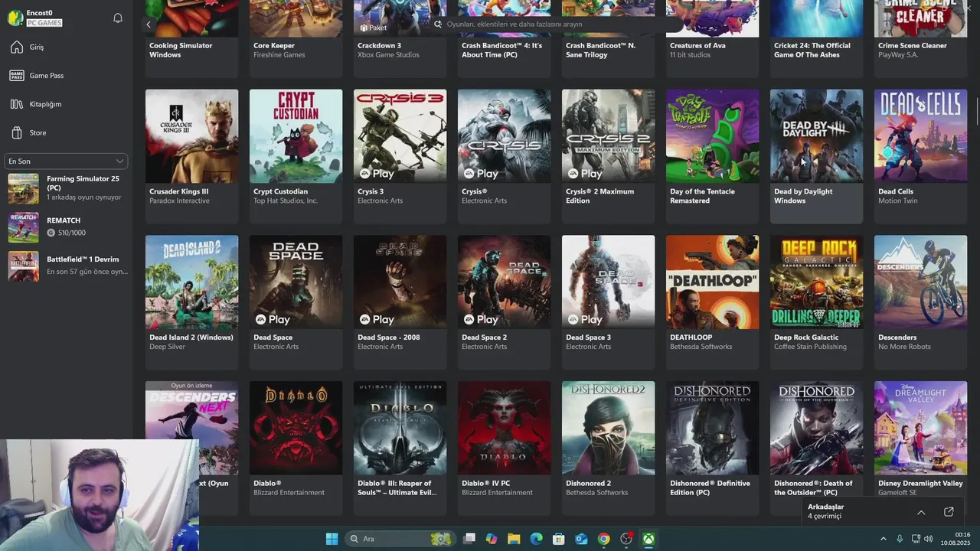Open Kitaplığım library

(x=66, y=104)
